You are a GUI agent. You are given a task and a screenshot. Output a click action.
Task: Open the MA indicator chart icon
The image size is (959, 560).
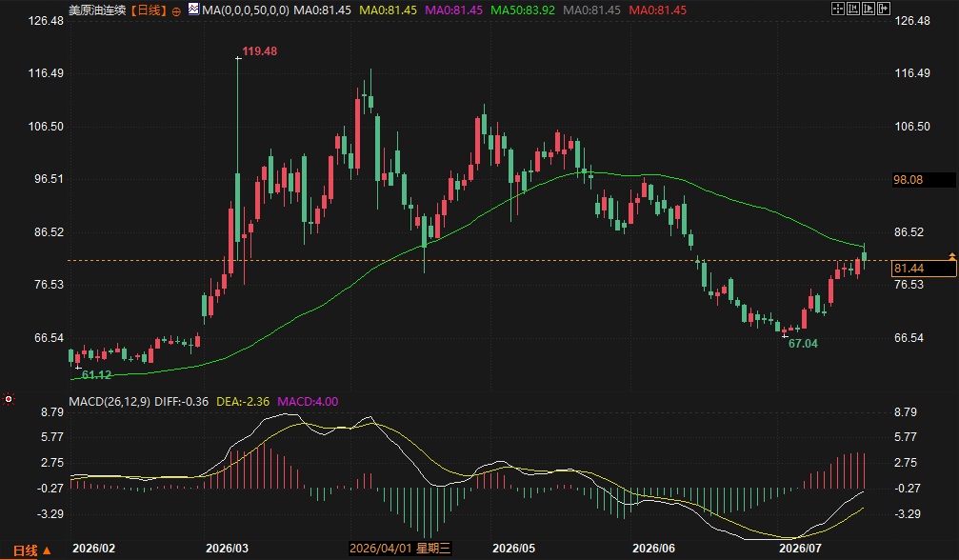(x=193, y=10)
